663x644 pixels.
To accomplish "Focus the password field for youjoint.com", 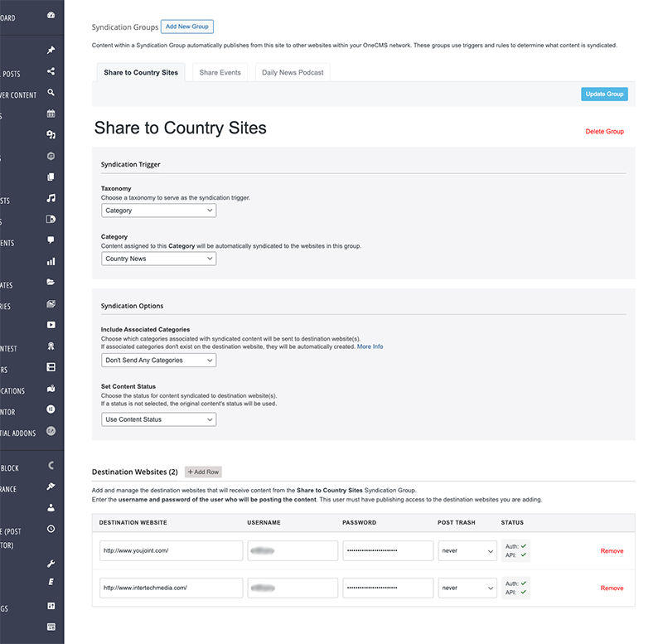I will pyautogui.click(x=388, y=550).
